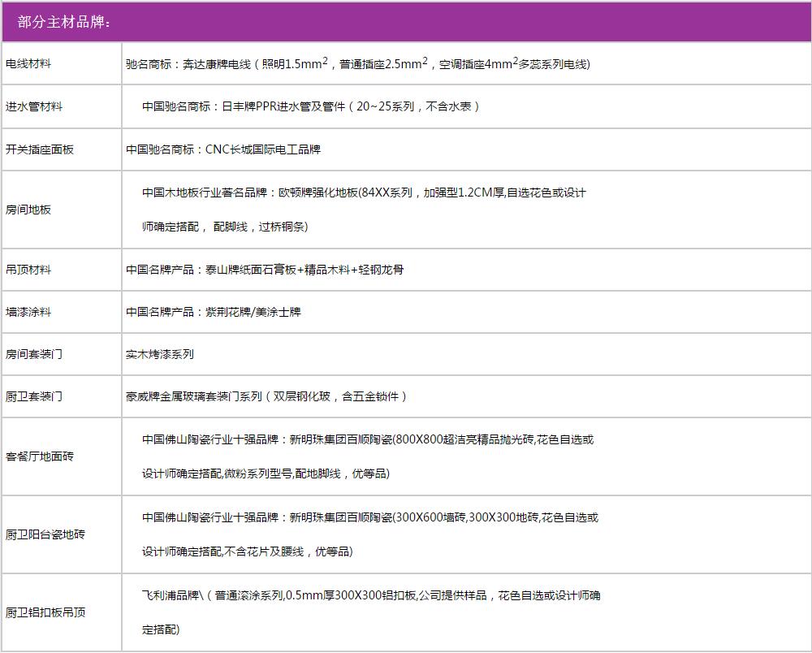
Task: Click the 日丰牌PPR进水管 description
Action: 311,106
